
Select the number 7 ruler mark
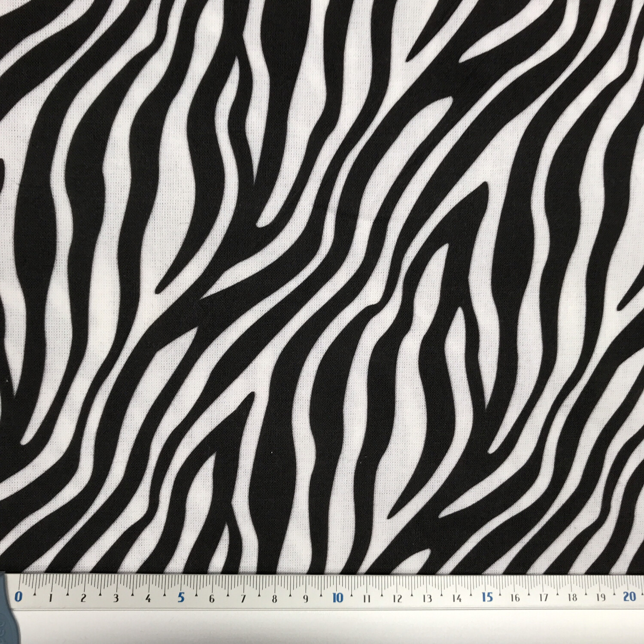[243, 598]
